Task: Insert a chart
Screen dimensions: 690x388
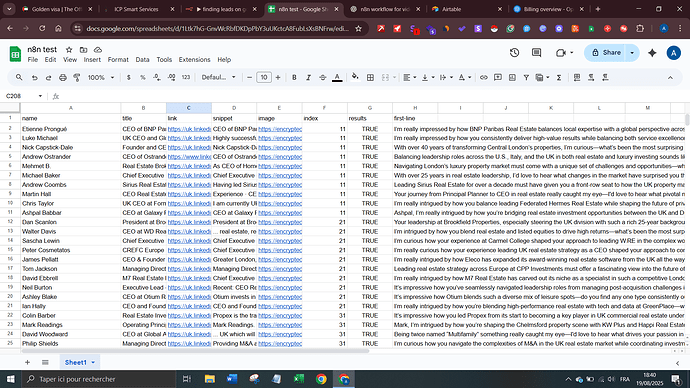Action: pyautogui.click(x=512, y=77)
